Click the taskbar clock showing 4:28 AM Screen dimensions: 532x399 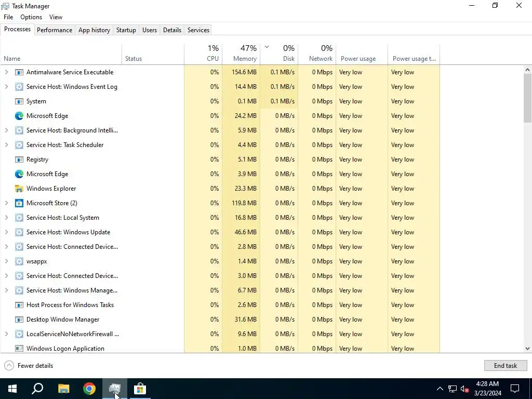[487, 389]
